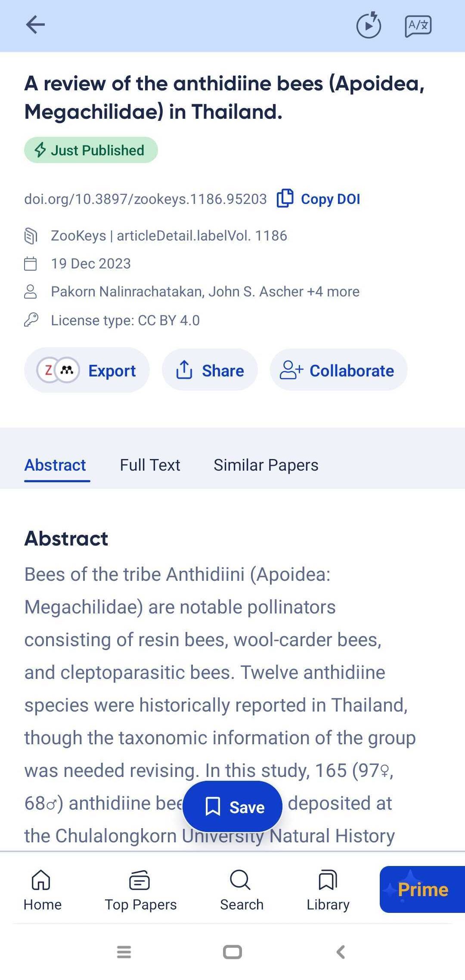Tap the back arrow icon
Viewport: 465px width, 980px height.
tap(35, 25)
